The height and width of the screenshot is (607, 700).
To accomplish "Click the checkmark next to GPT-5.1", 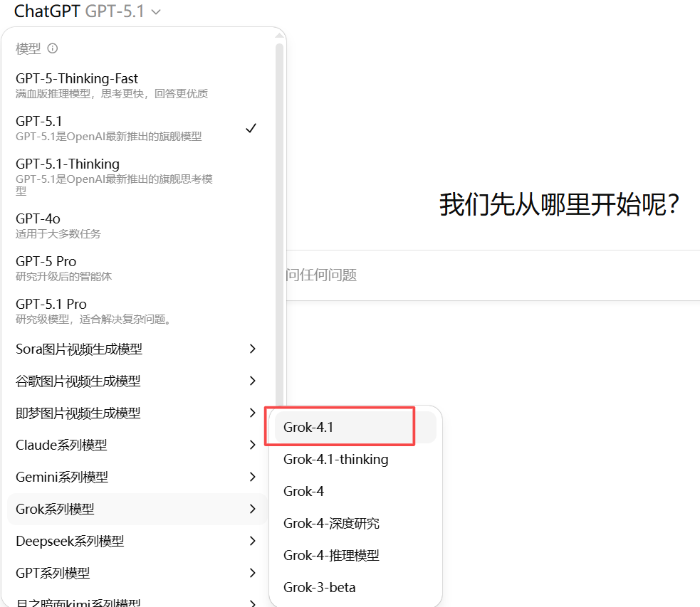I will point(251,128).
